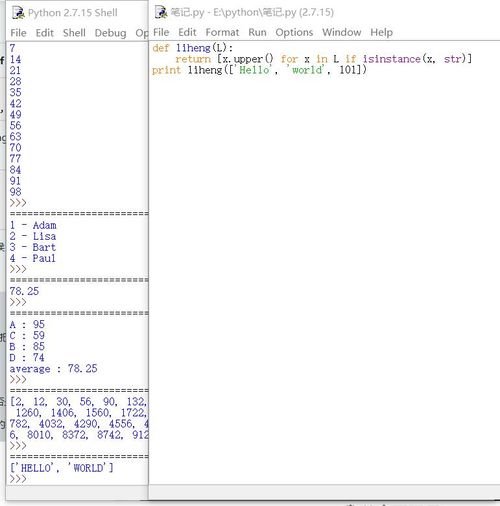Open the editor's Edit menu
The width and height of the screenshot is (500, 506).
187,32
